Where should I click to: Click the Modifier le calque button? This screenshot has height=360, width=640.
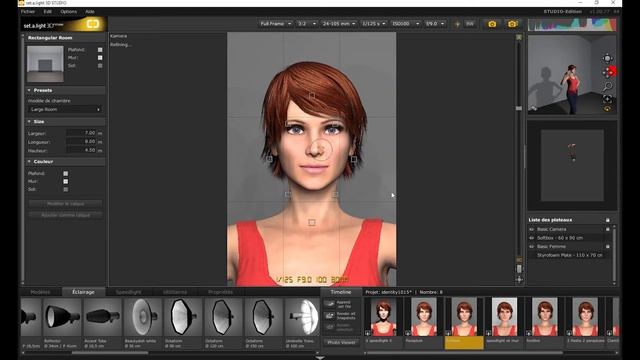coord(65,204)
